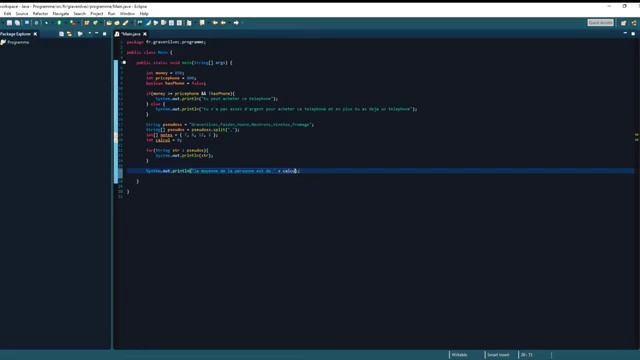Click the 26 : 71 cursor position status
The width and height of the screenshot is (640, 360).
click(x=527, y=355)
